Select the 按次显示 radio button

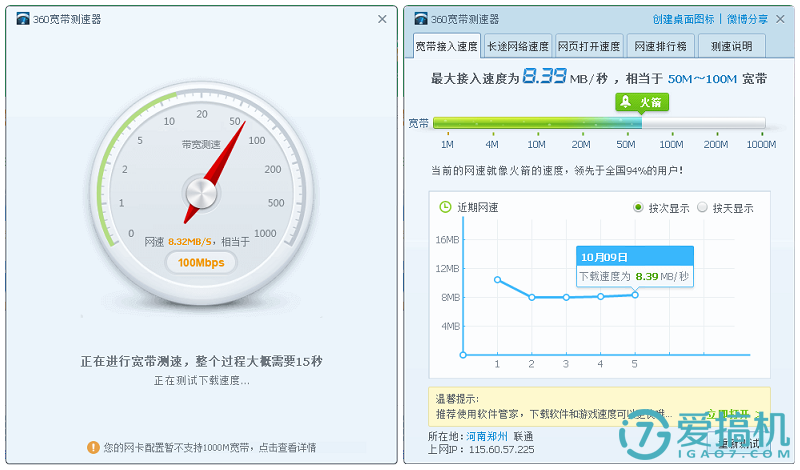pyautogui.click(x=638, y=207)
